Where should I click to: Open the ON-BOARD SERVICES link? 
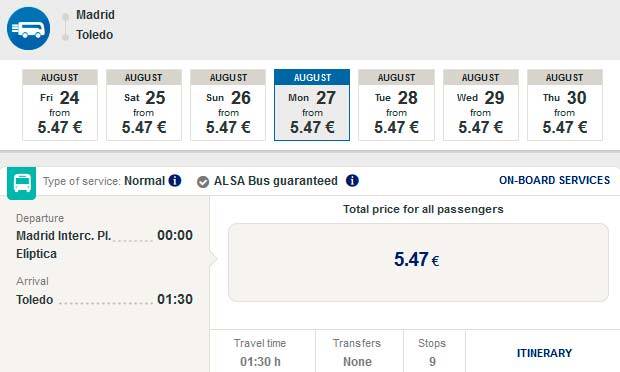click(x=554, y=180)
